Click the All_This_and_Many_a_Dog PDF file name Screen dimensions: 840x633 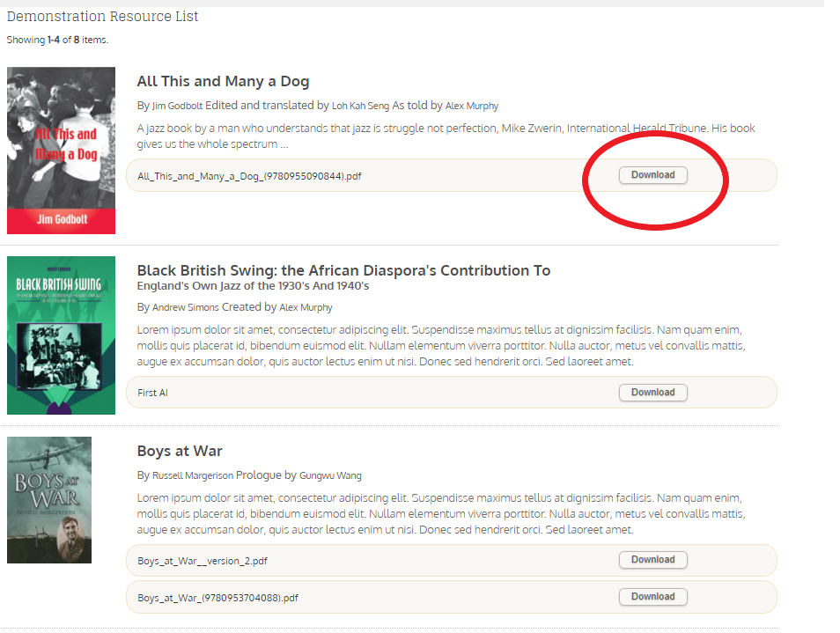pyautogui.click(x=249, y=176)
